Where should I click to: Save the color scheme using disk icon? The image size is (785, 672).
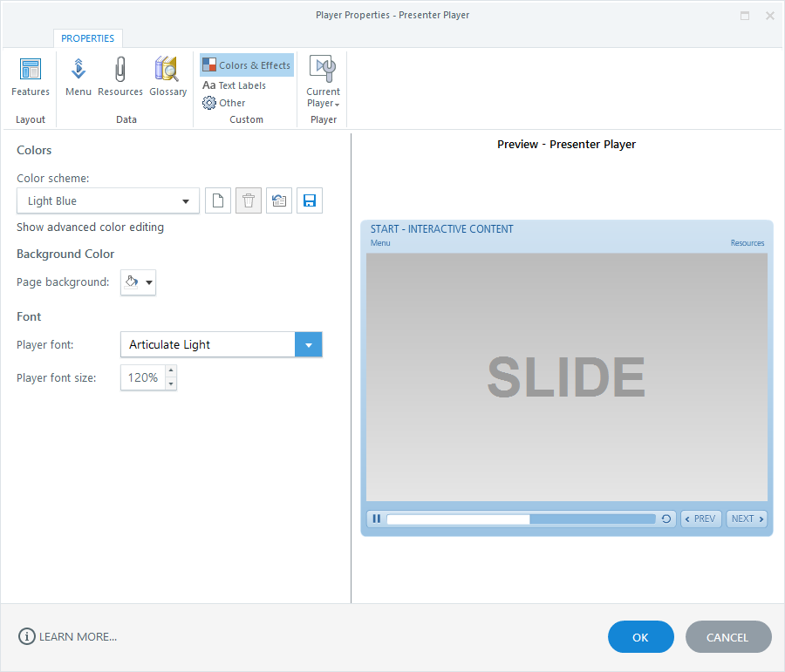[310, 201]
